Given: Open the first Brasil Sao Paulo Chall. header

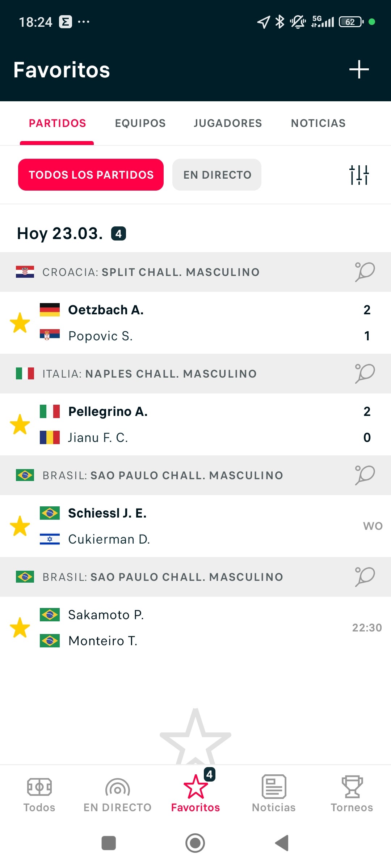Looking at the screenshot, I should 195,475.
